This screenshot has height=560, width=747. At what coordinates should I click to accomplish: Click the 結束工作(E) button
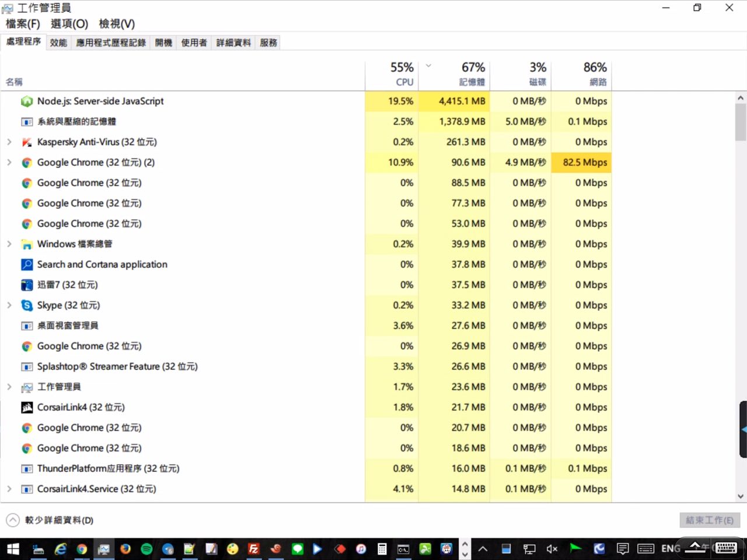tap(710, 520)
